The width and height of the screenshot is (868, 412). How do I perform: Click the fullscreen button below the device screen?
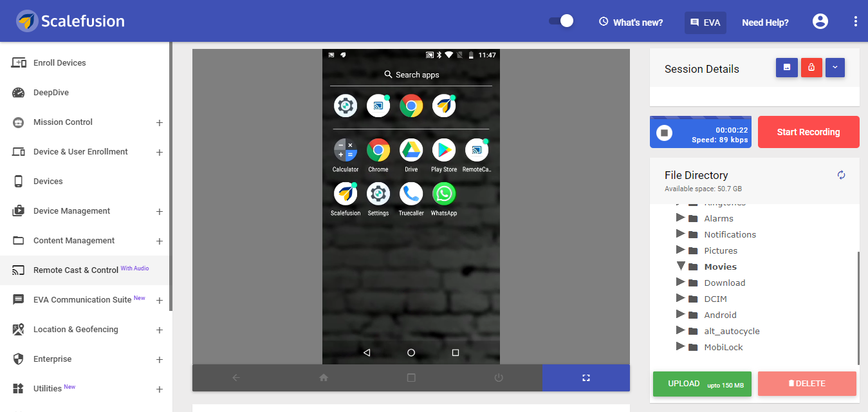click(586, 378)
